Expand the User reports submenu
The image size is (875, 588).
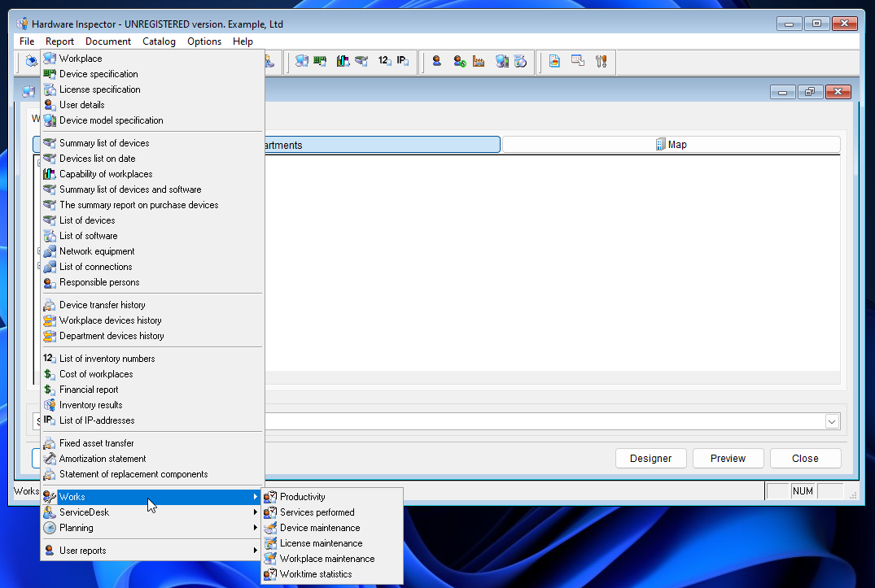pyautogui.click(x=152, y=551)
